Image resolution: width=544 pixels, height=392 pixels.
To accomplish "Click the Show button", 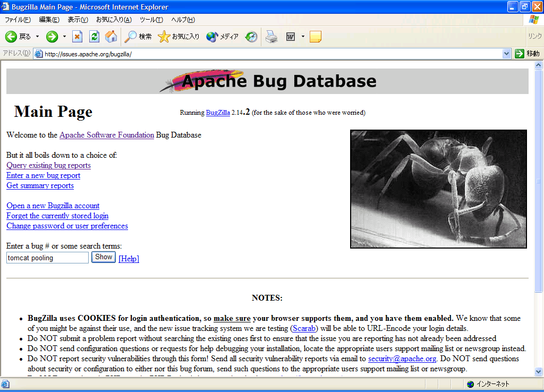I will [x=104, y=257].
